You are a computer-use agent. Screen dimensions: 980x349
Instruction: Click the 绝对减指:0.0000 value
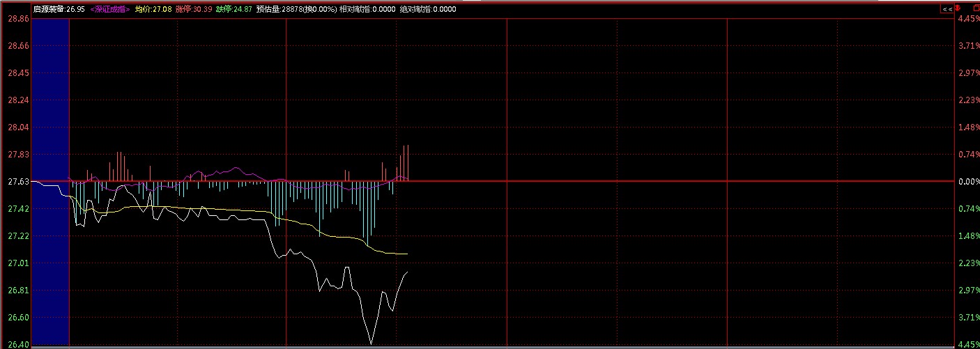click(x=429, y=9)
